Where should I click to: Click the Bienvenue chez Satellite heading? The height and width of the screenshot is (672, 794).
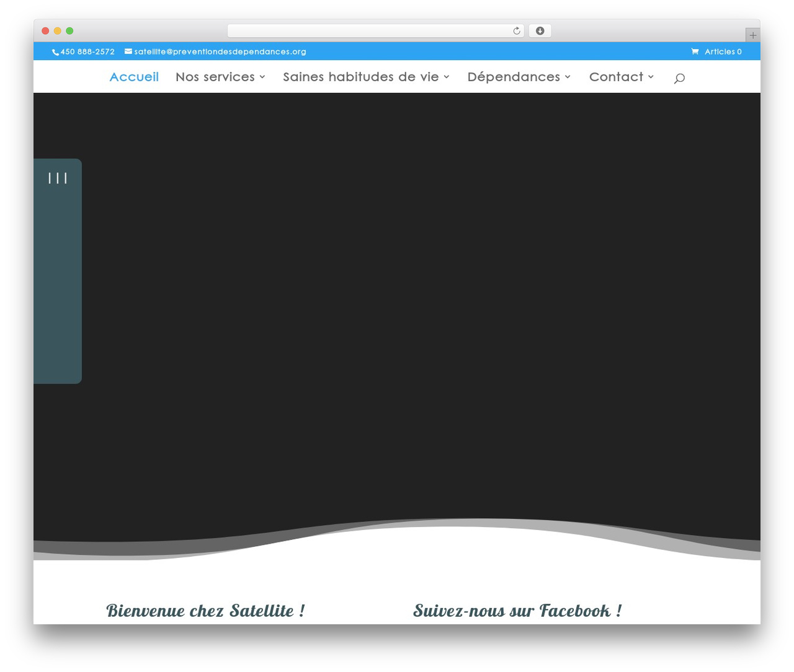[205, 611]
